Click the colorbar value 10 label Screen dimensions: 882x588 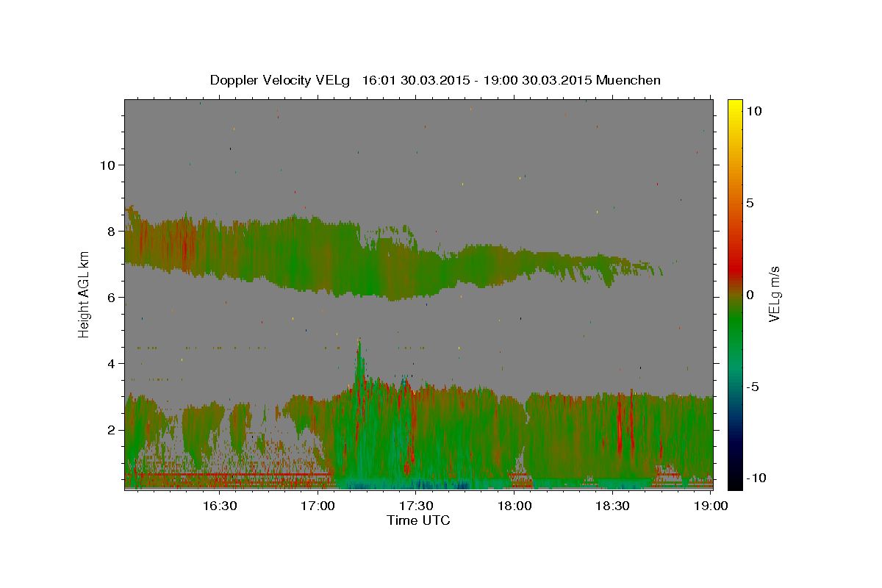(x=754, y=111)
